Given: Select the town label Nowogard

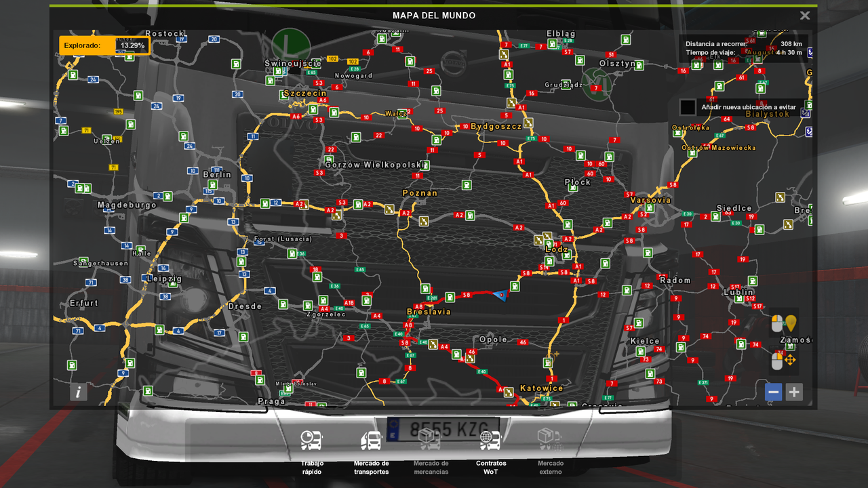Looking at the screenshot, I should pyautogui.click(x=353, y=76).
